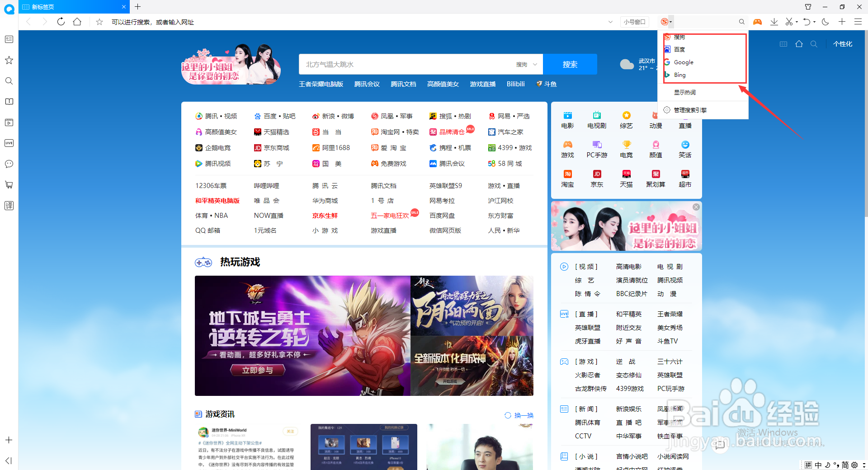868x470 pixels.
Task: Add sidebar app with plus icon
Action: coord(9,440)
